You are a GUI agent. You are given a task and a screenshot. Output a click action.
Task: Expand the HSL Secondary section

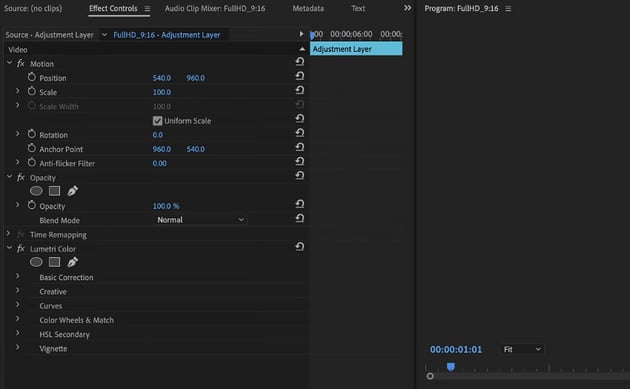18,333
